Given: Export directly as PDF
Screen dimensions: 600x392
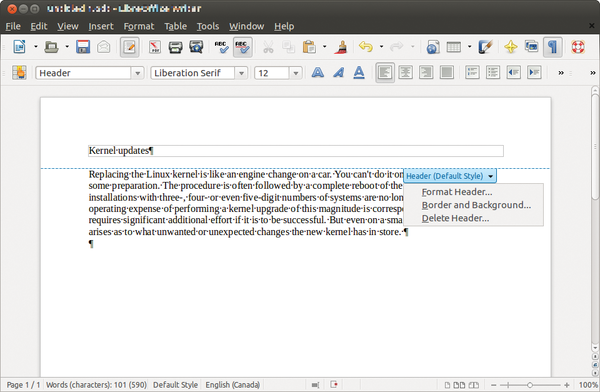Looking at the screenshot, I should pos(155,47).
